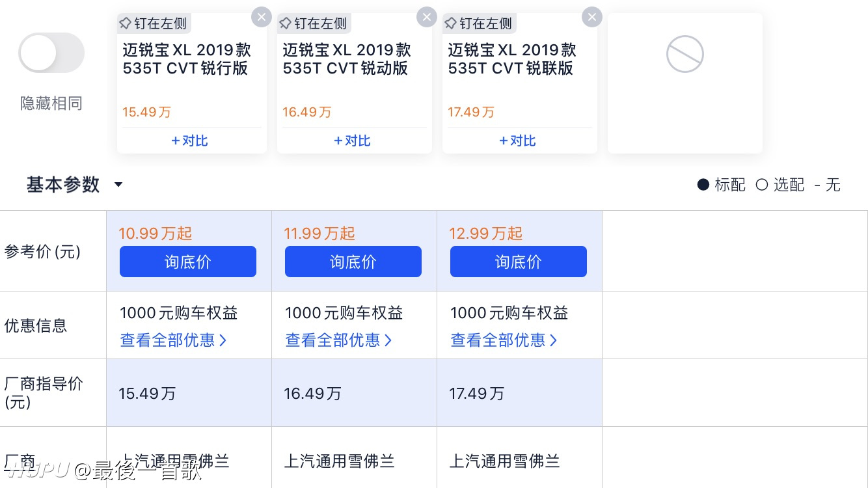The height and width of the screenshot is (488, 868).
Task: Add 锐联版 to comparison with +对比
Action: point(517,141)
